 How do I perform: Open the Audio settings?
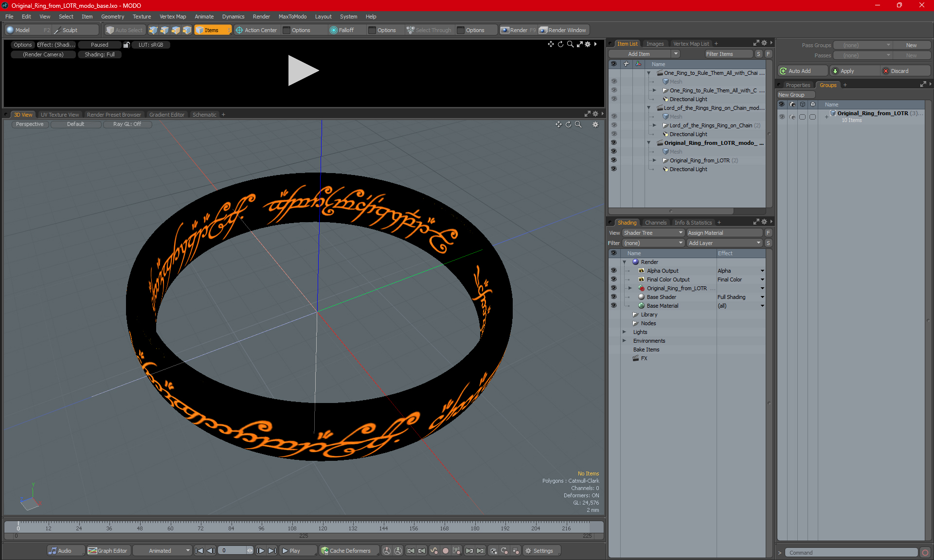tap(66, 551)
